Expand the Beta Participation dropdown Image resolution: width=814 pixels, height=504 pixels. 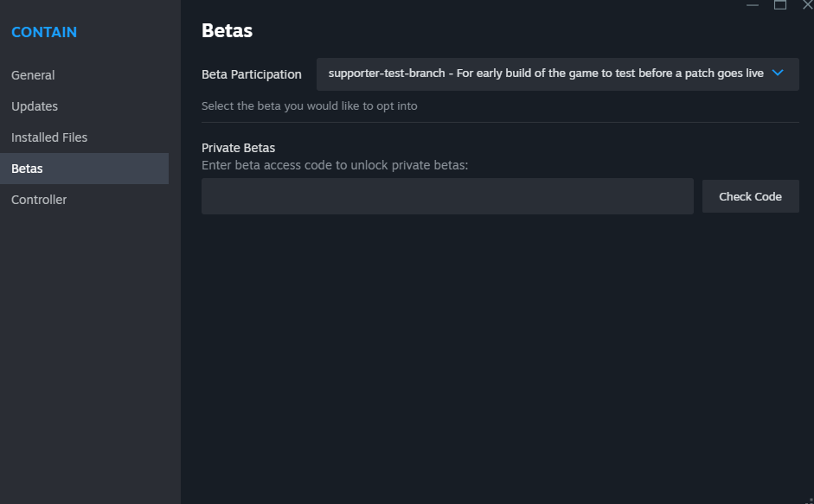coord(558,74)
